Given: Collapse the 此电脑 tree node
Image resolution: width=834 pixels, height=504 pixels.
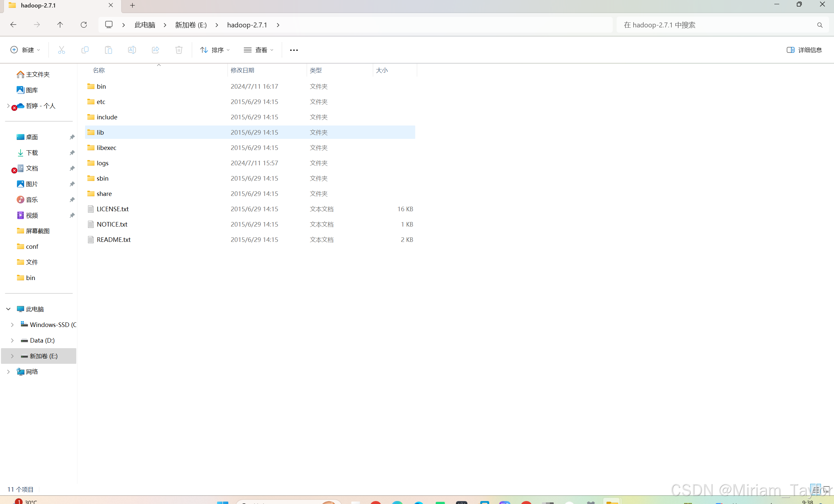Looking at the screenshot, I should pyautogui.click(x=8, y=309).
